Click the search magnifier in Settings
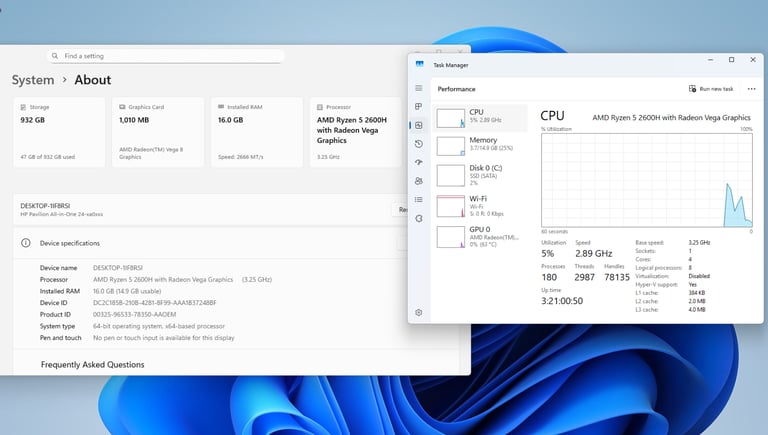The height and width of the screenshot is (435, 768). [55, 56]
